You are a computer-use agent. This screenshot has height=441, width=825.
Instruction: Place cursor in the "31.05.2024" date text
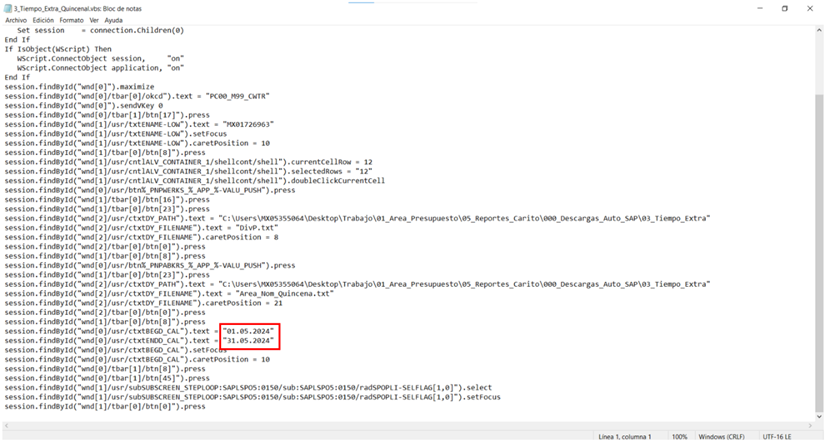tap(248, 340)
